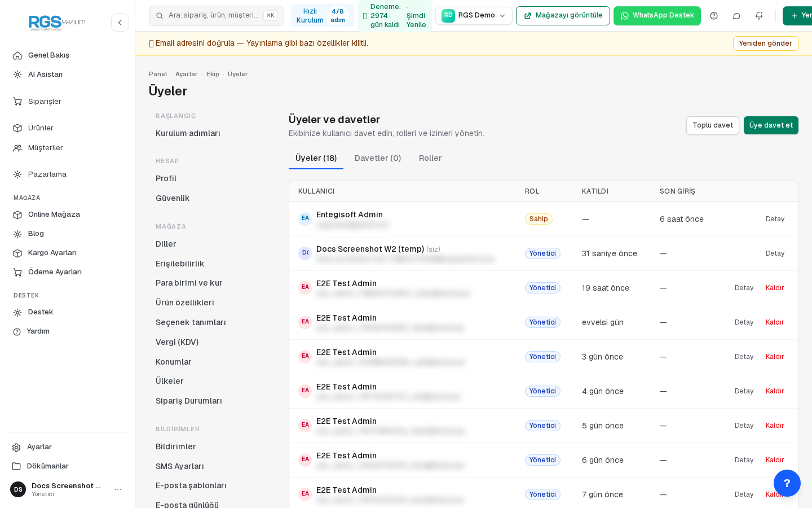812x508 pixels.
Task: Open the help circle icon in top bar
Action: coord(714,16)
